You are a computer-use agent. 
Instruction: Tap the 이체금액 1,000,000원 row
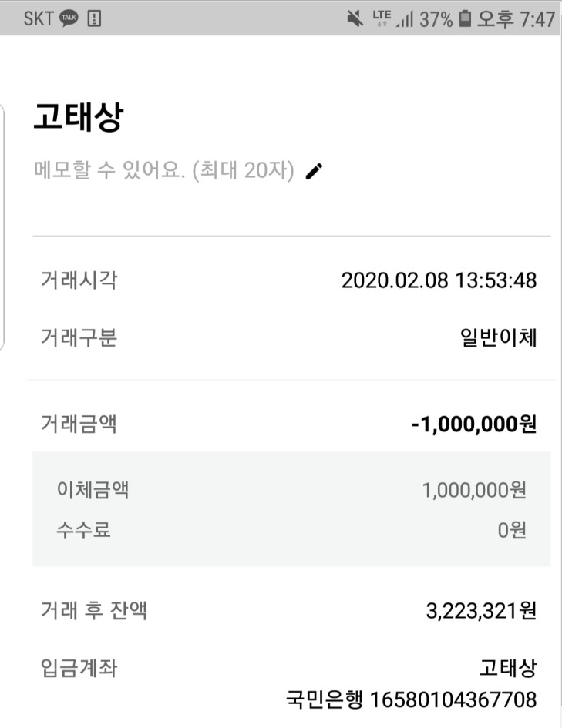coord(291,490)
